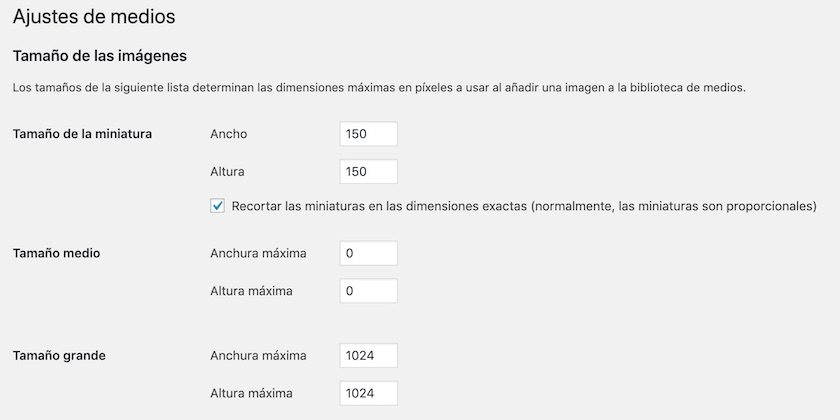Click the thumbnail Ancho input field
This screenshot has width=840, height=420.
point(368,134)
